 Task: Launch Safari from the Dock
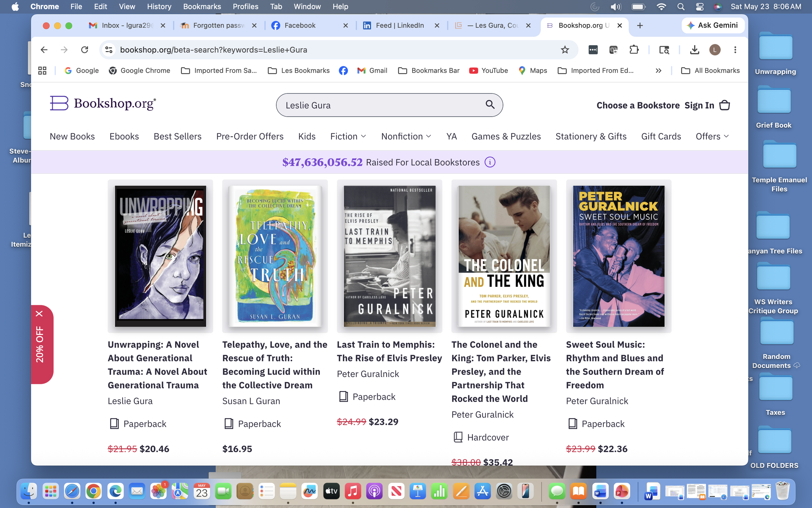72,491
